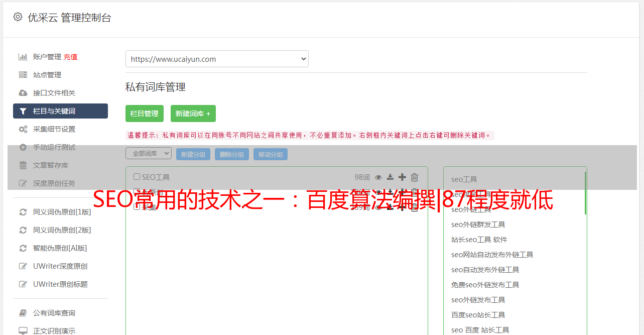Viewport: 644px width, 335px height.
Task: Select keyword 'seo 百度 站长工具'
Action: tap(480, 330)
